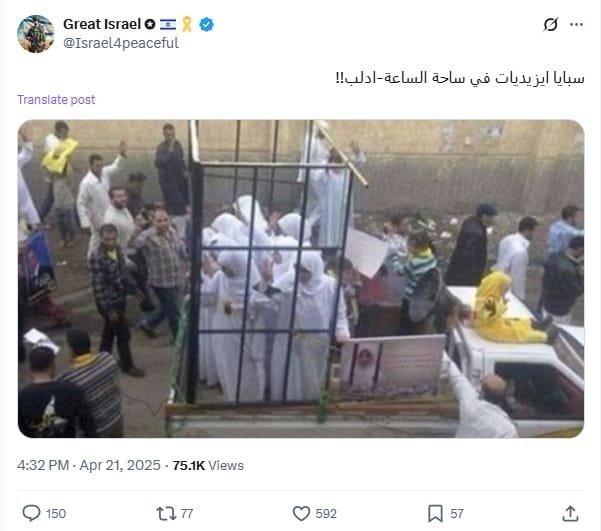Viewport: 601px width, 531px height.
Task: Like the post with heart icon
Action: [x=301, y=513]
